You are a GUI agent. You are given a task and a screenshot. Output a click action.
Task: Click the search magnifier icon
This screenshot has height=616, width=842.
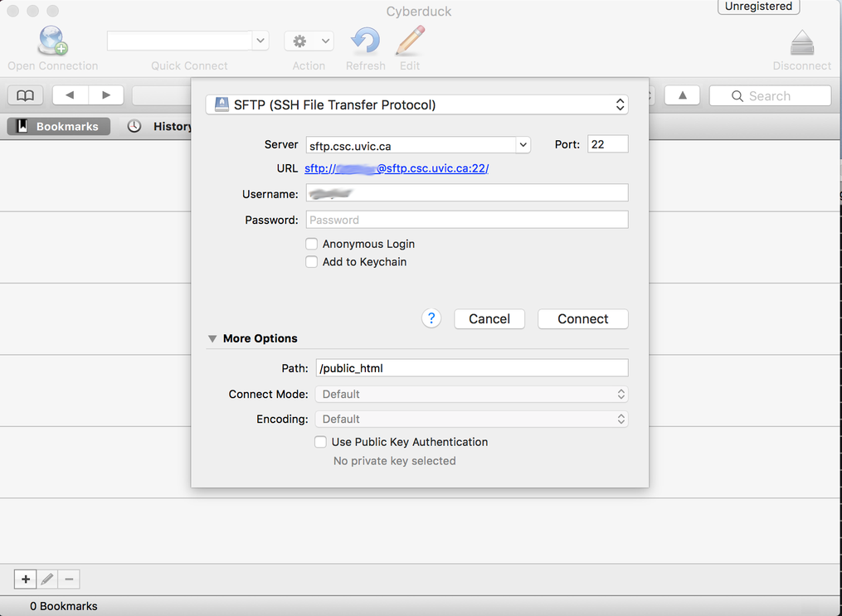pyautogui.click(x=737, y=96)
